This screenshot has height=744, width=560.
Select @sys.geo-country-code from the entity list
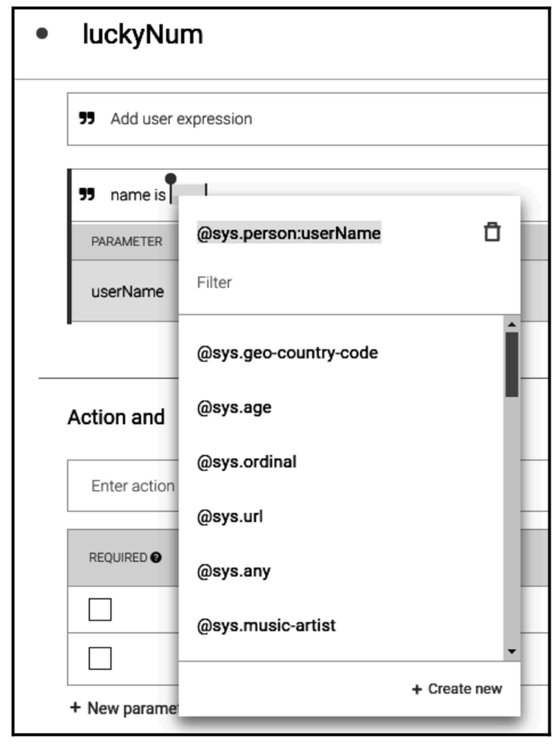(287, 352)
